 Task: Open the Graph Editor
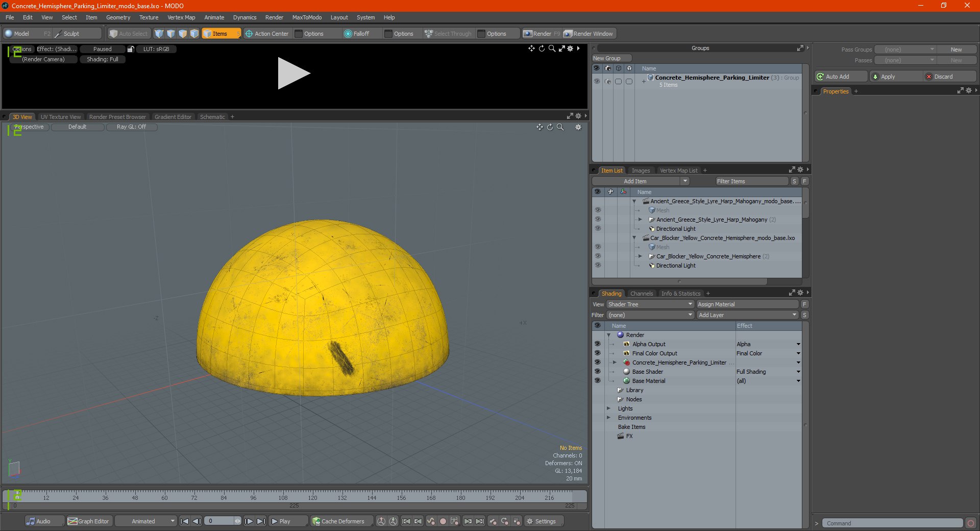pyautogui.click(x=89, y=521)
